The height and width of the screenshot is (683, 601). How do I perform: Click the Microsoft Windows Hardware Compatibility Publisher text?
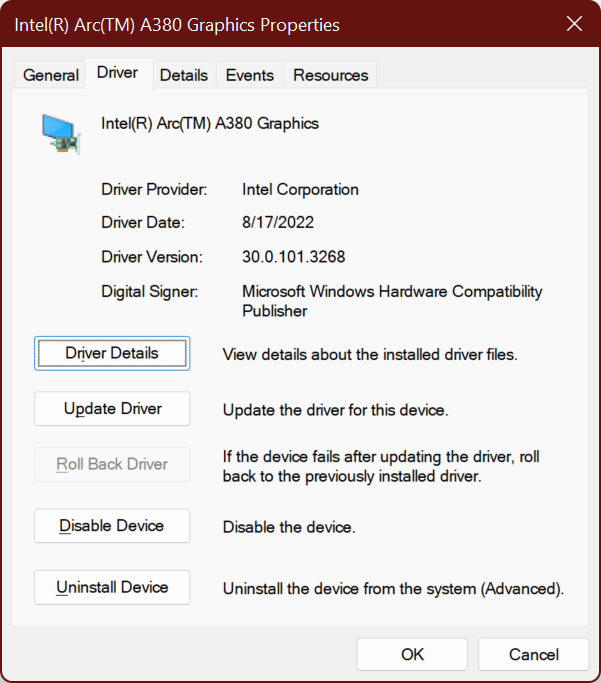[392, 301]
